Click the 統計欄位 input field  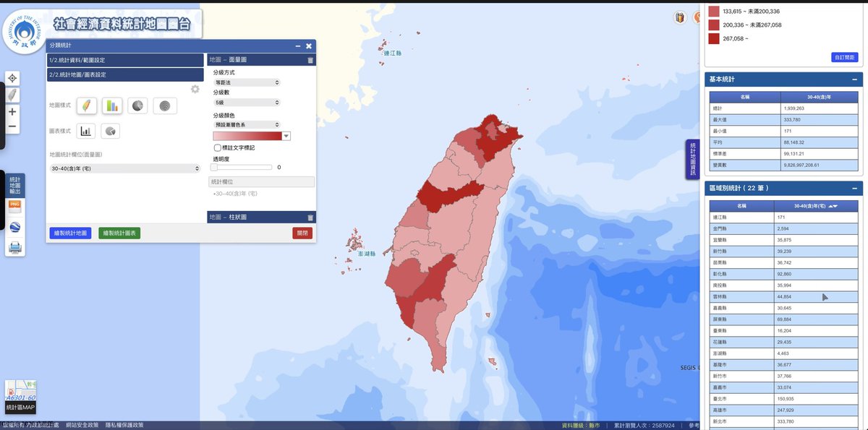pyautogui.click(x=261, y=182)
